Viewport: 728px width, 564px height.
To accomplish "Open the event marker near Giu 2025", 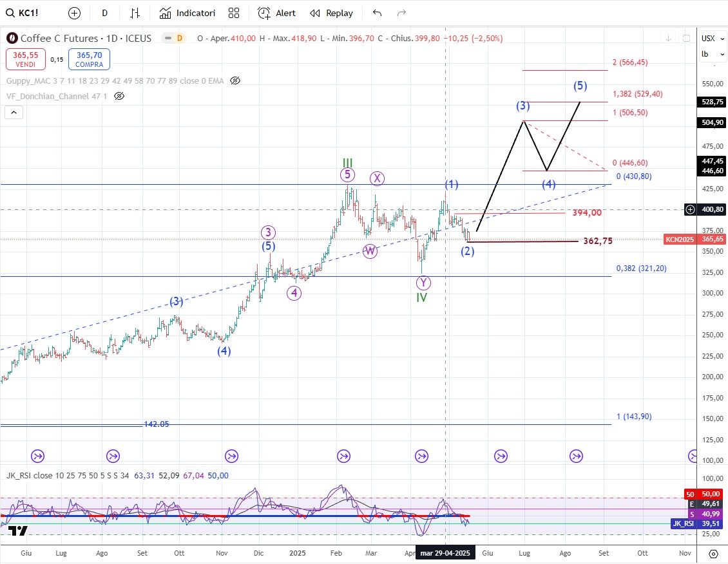I will point(501,456).
